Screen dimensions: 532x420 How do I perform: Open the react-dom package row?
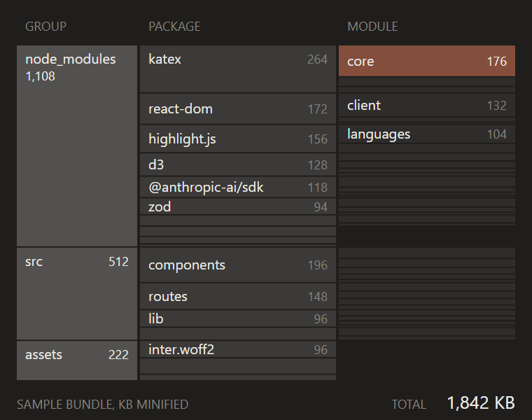(238, 109)
